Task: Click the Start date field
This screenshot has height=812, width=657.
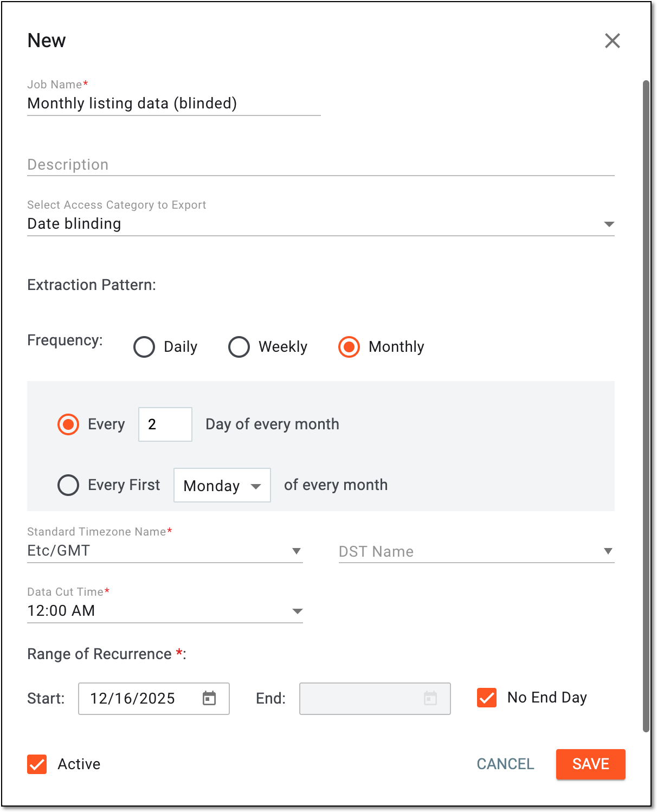Action: point(154,699)
